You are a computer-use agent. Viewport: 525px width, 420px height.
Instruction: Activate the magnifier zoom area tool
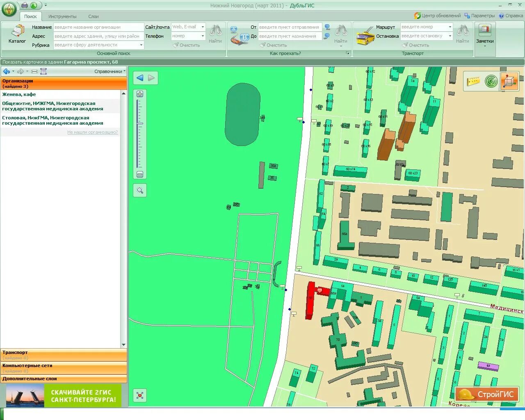pos(140,190)
